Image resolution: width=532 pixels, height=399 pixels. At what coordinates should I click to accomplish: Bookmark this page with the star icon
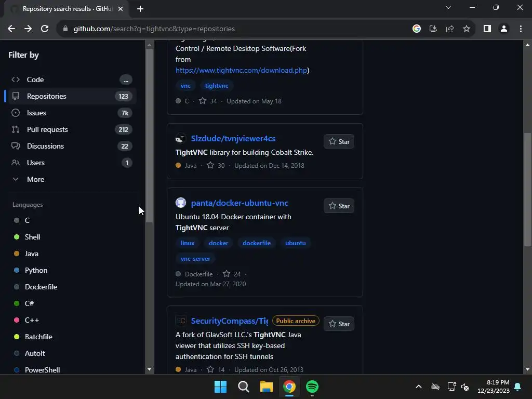pos(467,29)
